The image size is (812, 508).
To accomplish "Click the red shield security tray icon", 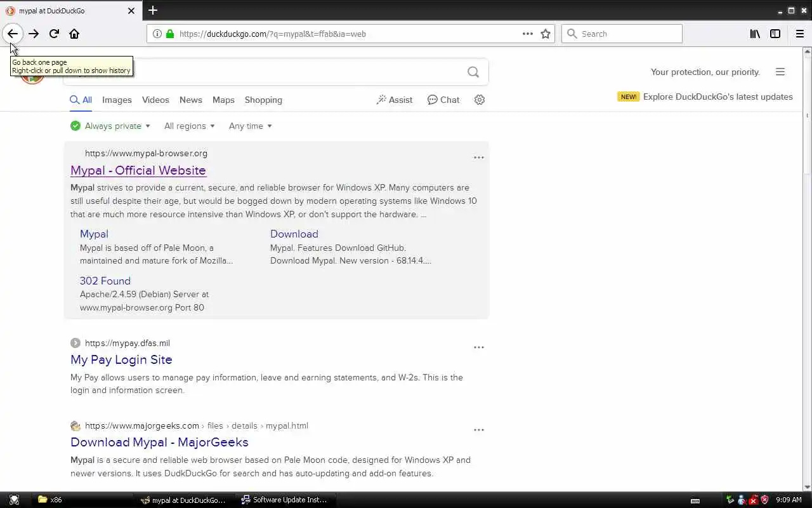I will coord(764,500).
